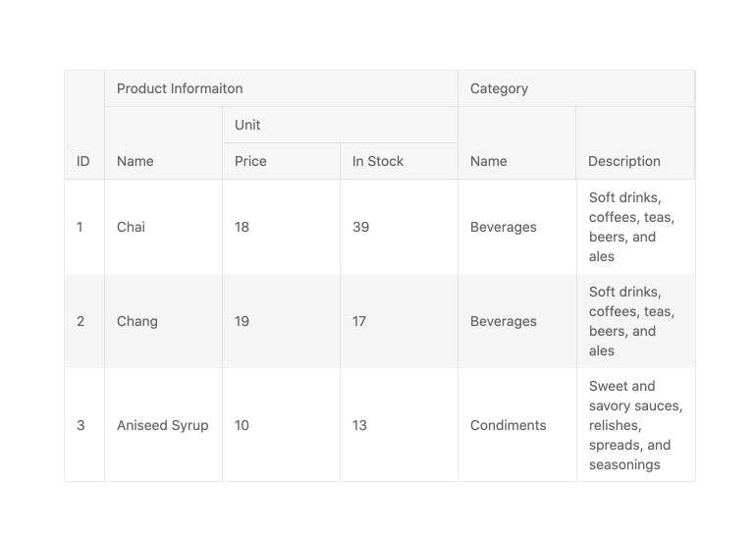The height and width of the screenshot is (542, 756).
Task: Select the Product Informaiton group header
Action: (x=180, y=88)
